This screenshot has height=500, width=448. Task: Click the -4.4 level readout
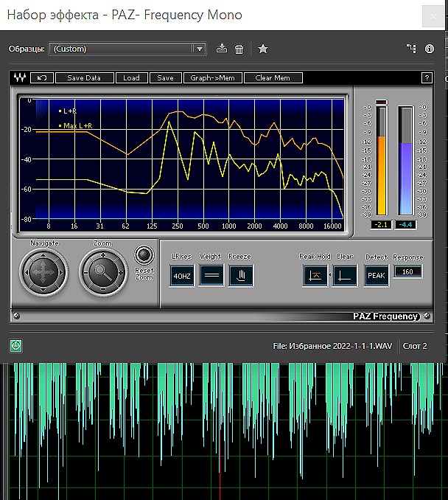click(405, 224)
